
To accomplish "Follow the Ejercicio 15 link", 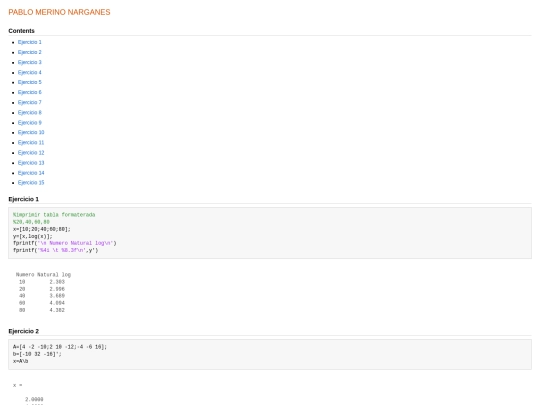I will coord(31,183).
